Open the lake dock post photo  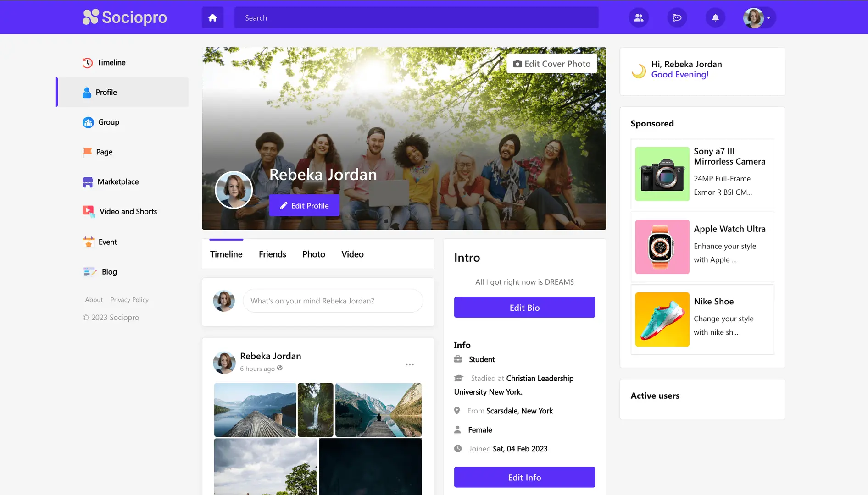pyautogui.click(x=255, y=410)
